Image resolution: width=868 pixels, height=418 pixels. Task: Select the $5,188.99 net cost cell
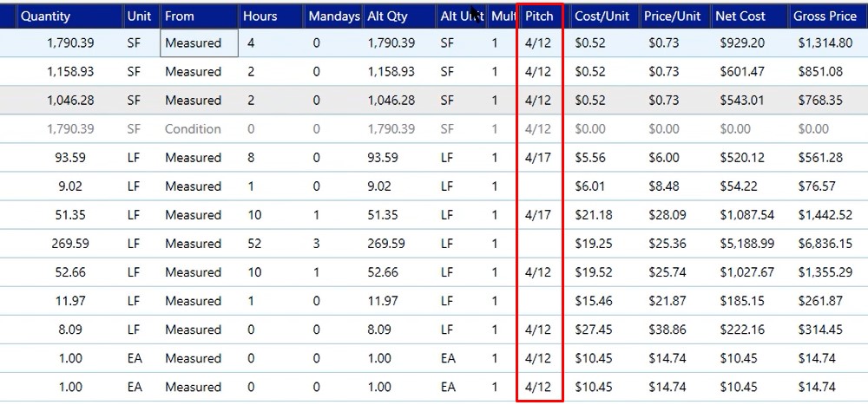click(746, 244)
